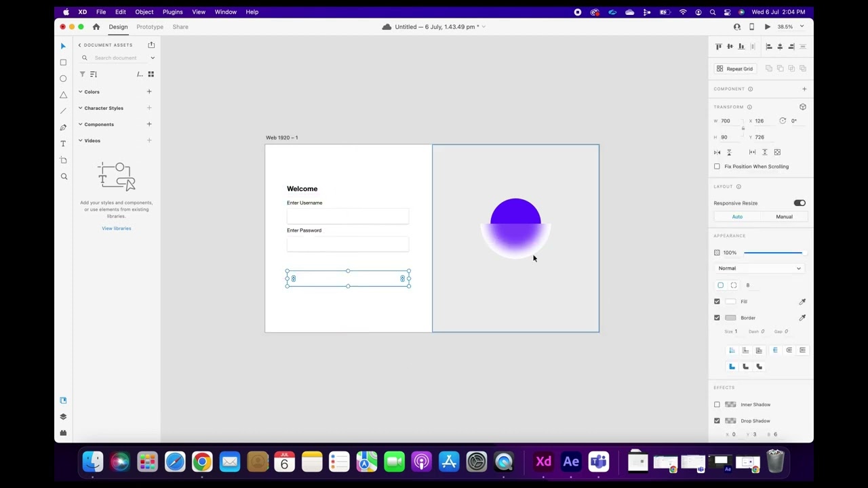Select the Text tool

click(x=63, y=144)
